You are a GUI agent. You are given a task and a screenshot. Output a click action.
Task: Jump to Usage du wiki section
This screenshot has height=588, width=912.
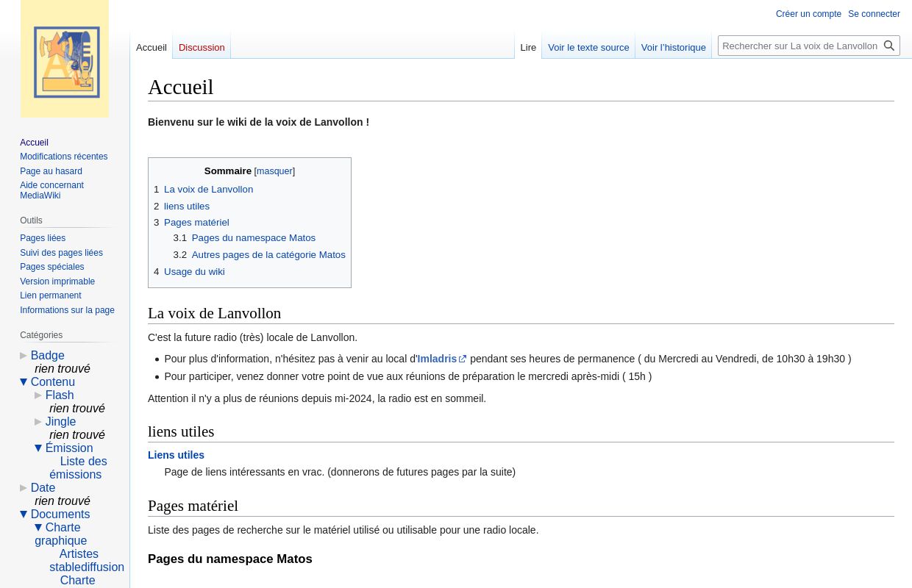[x=194, y=272]
